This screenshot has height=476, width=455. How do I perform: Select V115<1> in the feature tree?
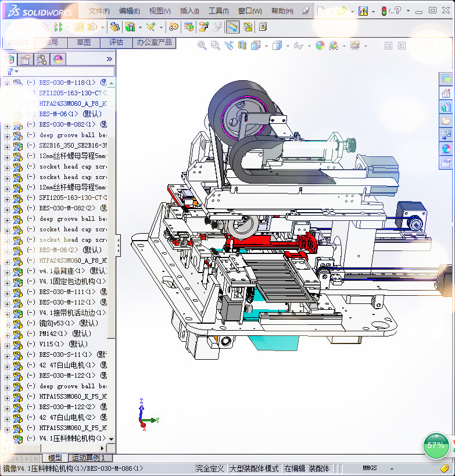(59, 344)
